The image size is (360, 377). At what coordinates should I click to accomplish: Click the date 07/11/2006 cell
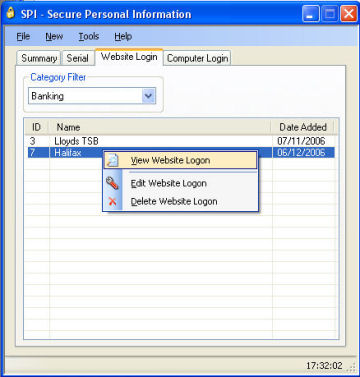[x=301, y=141]
